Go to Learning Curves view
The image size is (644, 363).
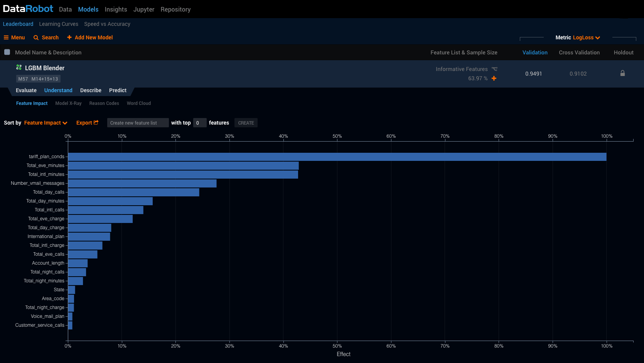pos(59,24)
